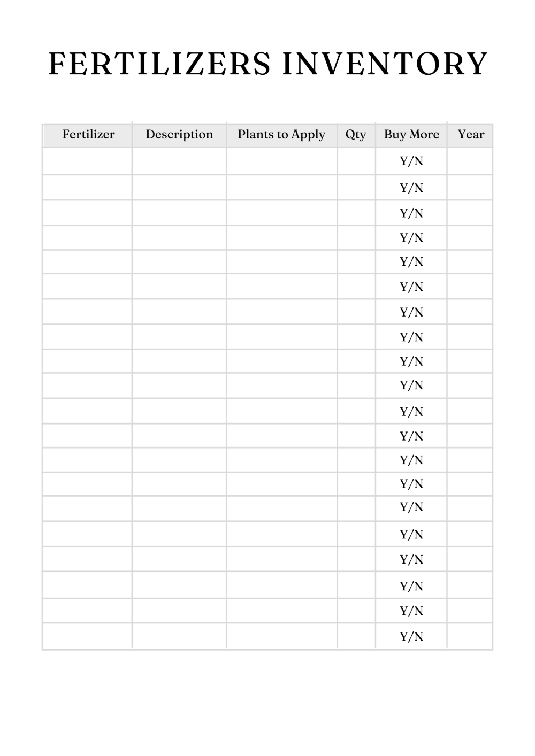
Task: Click the last row Fertilizer cell
Action: pos(87,636)
